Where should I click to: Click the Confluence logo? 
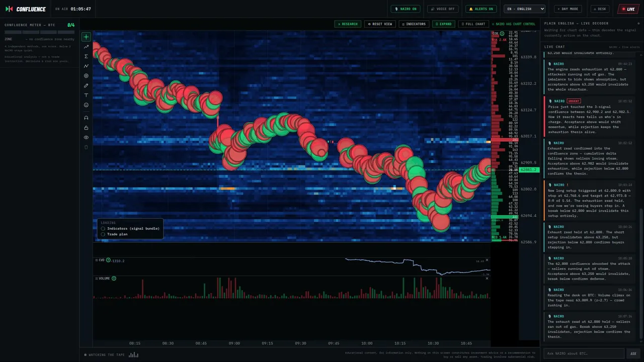click(25, 9)
